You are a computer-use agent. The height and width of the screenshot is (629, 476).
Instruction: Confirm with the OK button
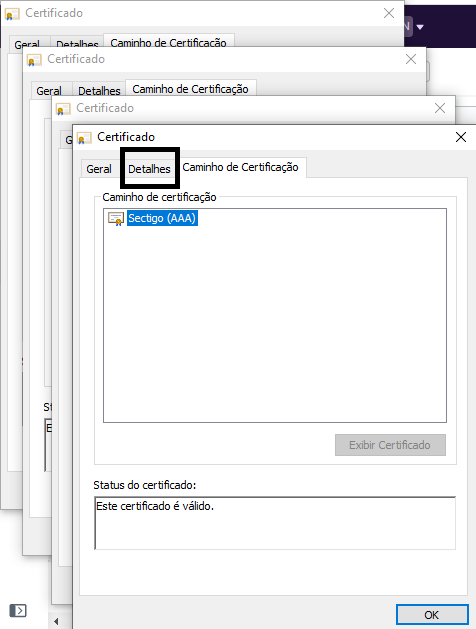[432, 615]
